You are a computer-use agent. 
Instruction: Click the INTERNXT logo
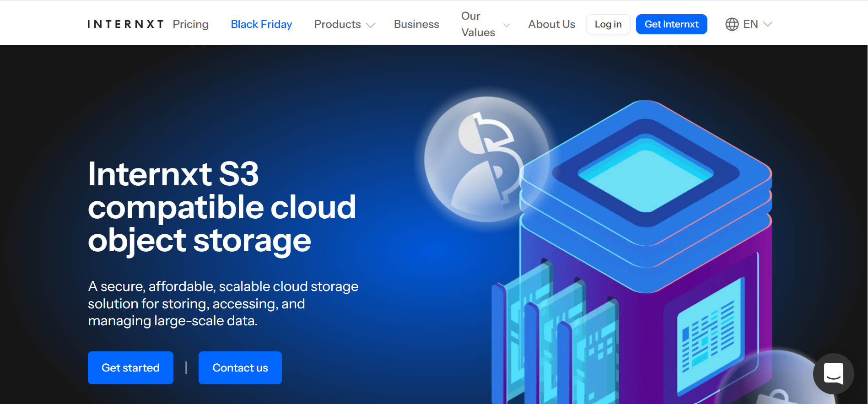pyautogui.click(x=125, y=24)
